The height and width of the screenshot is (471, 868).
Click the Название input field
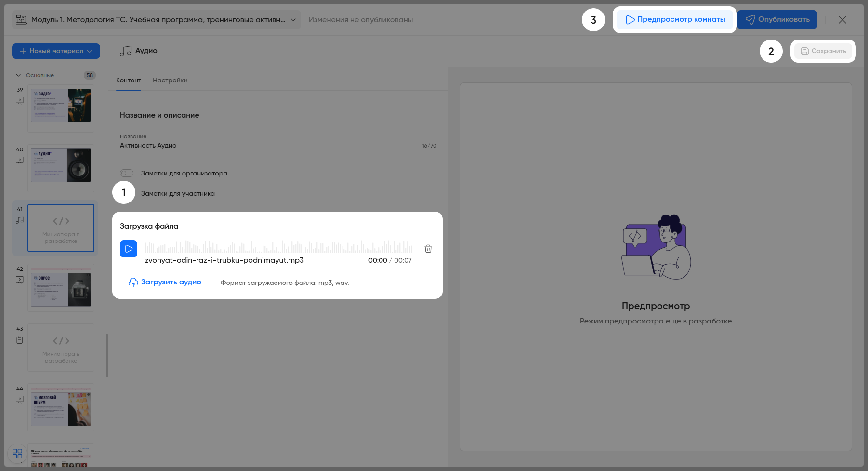tap(270, 146)
